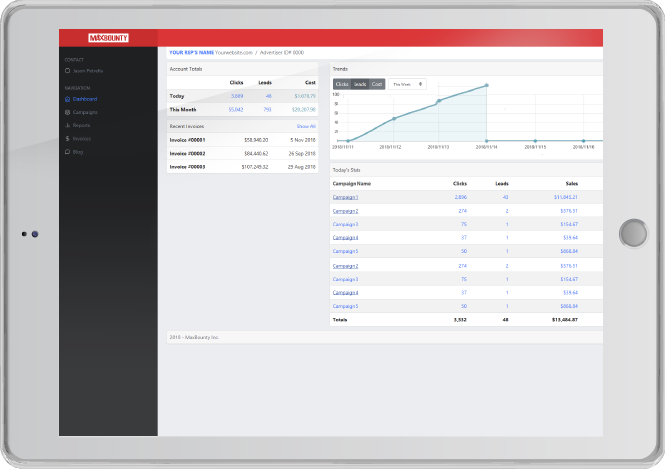Click the home icon beside Dashboard
665x469 pixels.
point(66,99)
